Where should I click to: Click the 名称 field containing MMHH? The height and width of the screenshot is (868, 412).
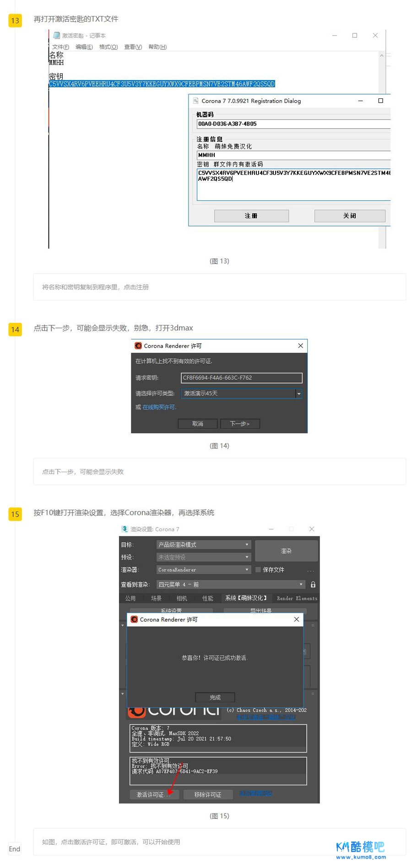293,155
